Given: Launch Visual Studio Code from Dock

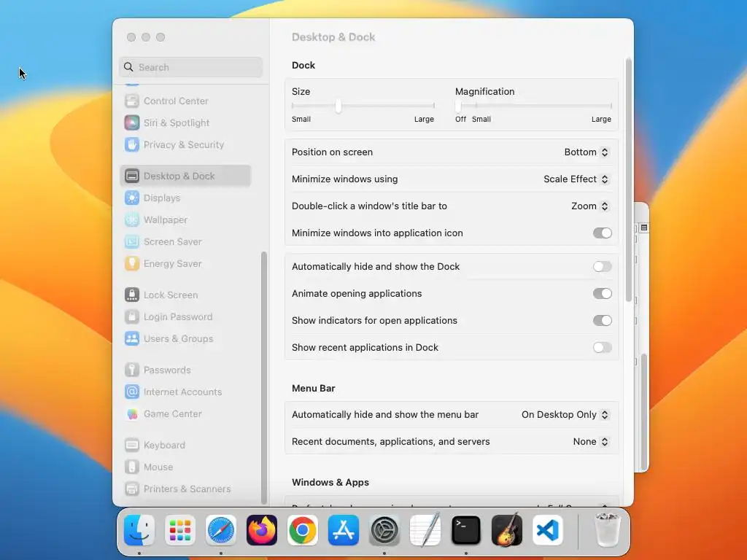Looking at the screenshot, I should point(548,530).
